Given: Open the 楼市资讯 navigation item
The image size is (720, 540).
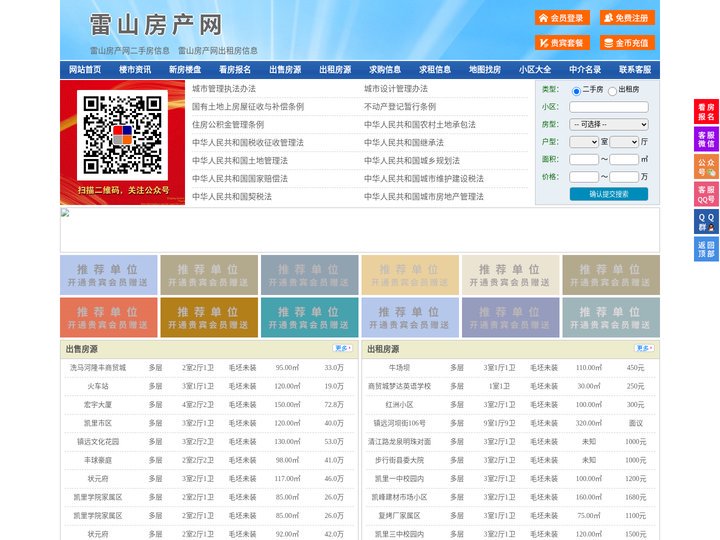Looking at the screenshot, I should (x=135, y=70).
